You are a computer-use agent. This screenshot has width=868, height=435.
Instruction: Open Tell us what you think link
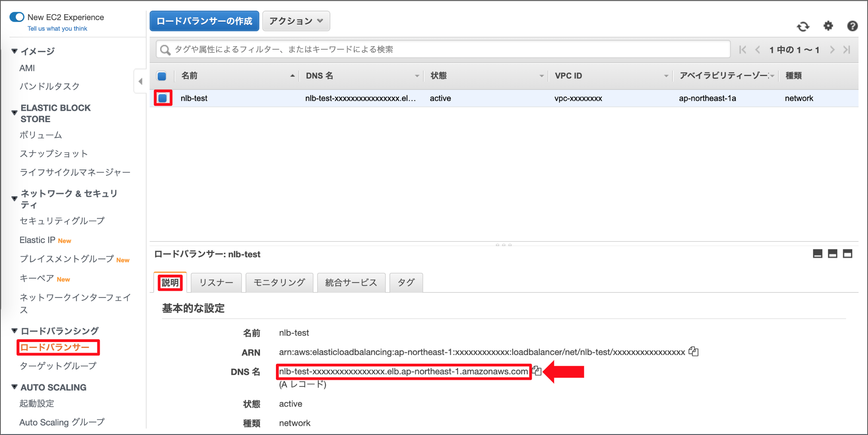[x=57, y=28]
